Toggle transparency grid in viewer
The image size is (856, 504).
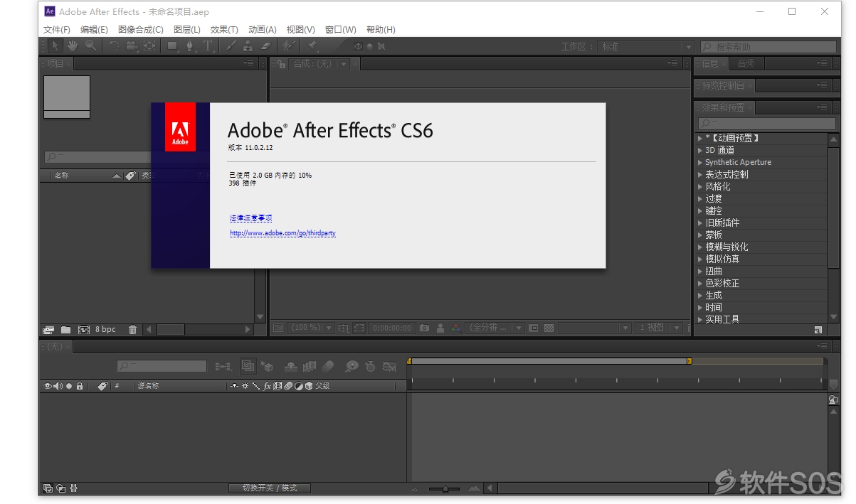pyautogui.click(x=549, y=328)
